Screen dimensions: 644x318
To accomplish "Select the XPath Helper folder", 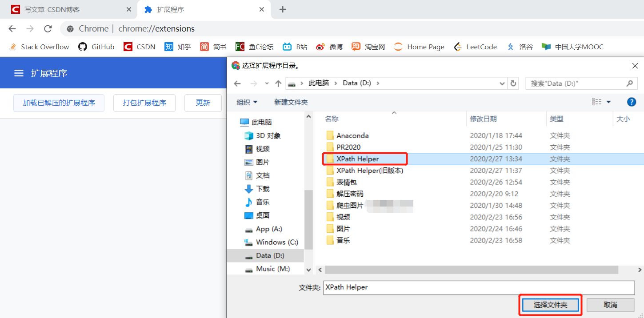I will click(x=359, y=159).
